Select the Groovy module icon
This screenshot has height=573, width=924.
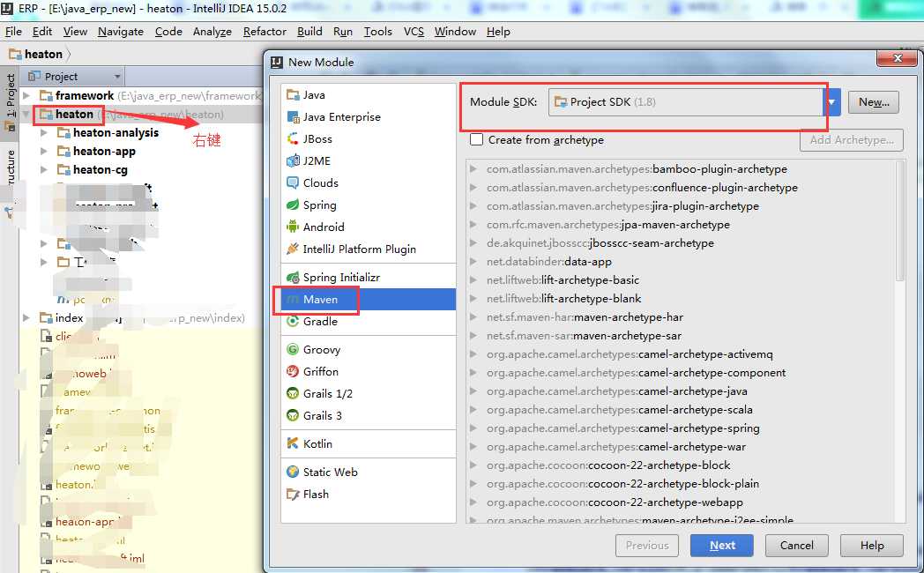[293, 349]
